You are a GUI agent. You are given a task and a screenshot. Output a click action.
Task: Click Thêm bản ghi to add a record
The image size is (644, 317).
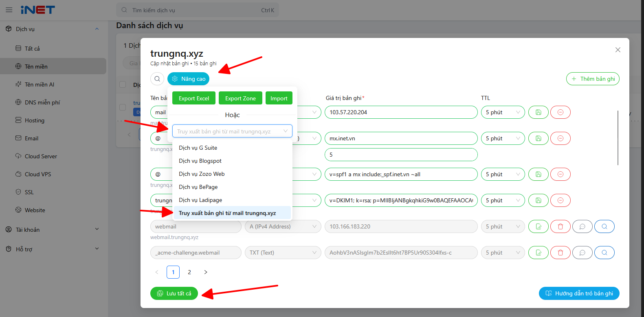(593, 79)
